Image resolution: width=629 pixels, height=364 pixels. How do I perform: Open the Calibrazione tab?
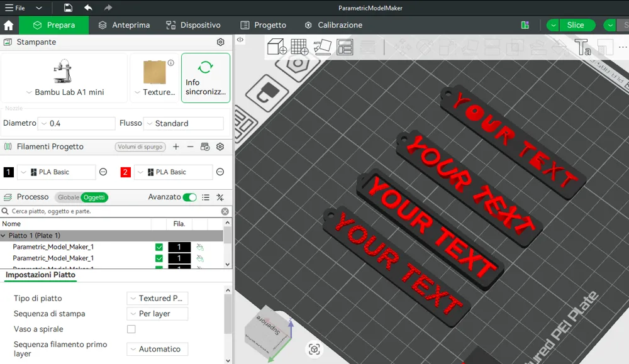(x=333, y=25)
